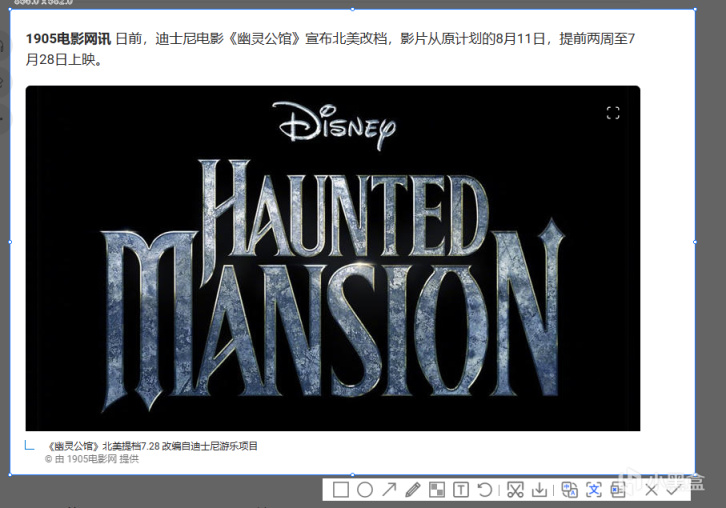Click left-middle selection resize handle
The image size is (726, 508).
10,242
